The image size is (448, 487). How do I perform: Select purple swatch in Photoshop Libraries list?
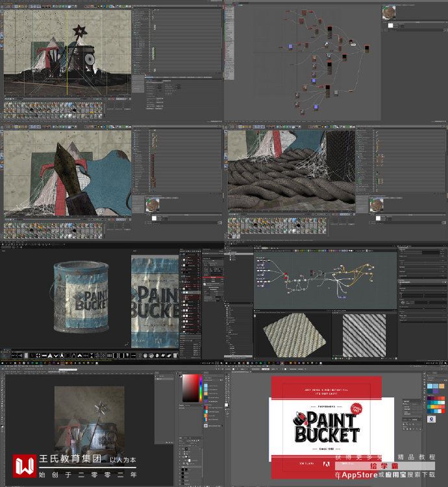pyautogui.click(x=206, y=401)
